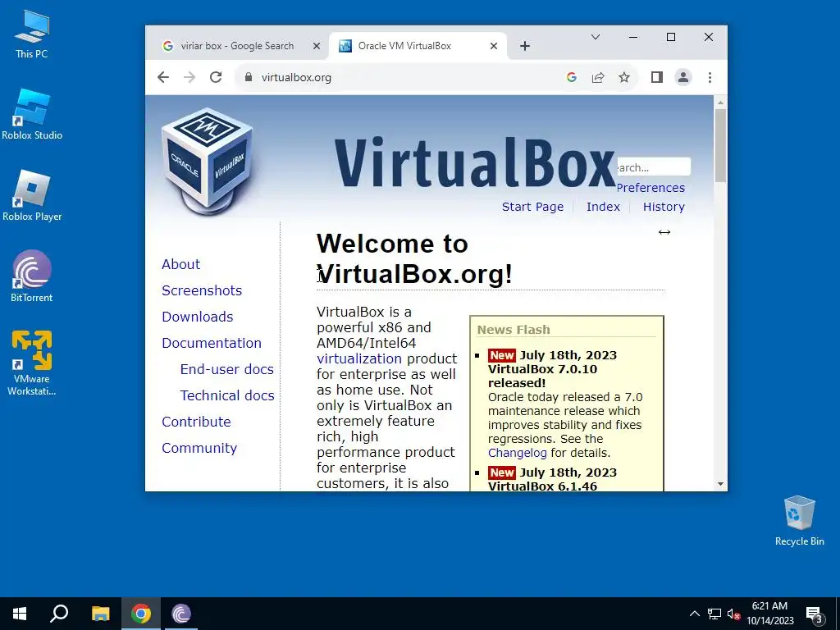Close the viriar box Google Search tab

(x=317, y=46)
